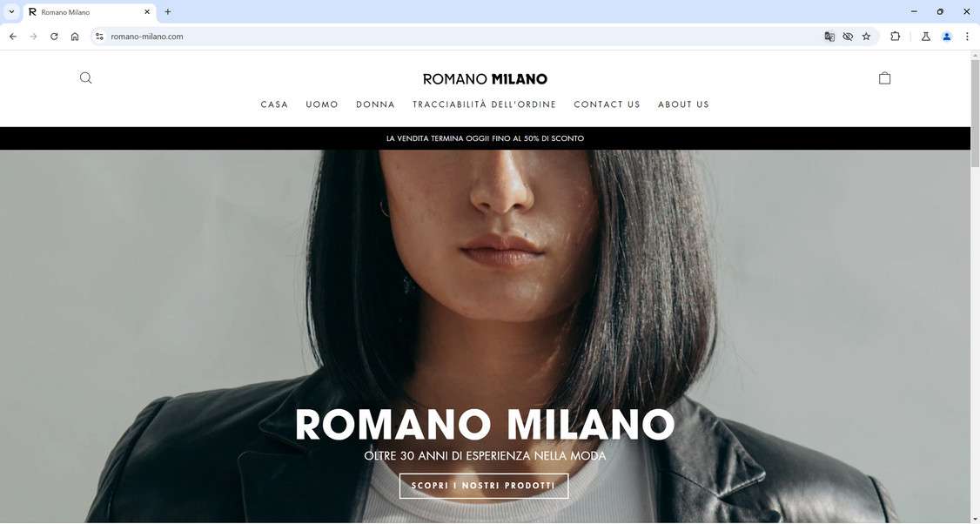Bookmark page with the star icon
Viewport: 980px width, 524px height.
coord(866,37)
